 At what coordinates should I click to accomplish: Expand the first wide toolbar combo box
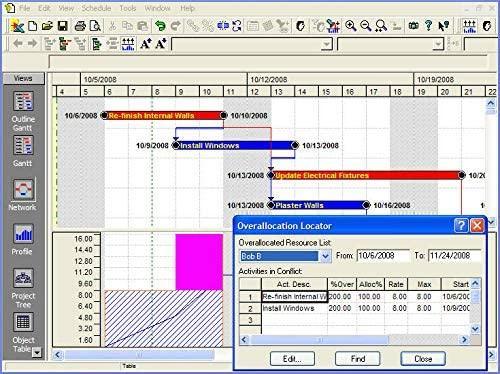[x=327, y=44]
